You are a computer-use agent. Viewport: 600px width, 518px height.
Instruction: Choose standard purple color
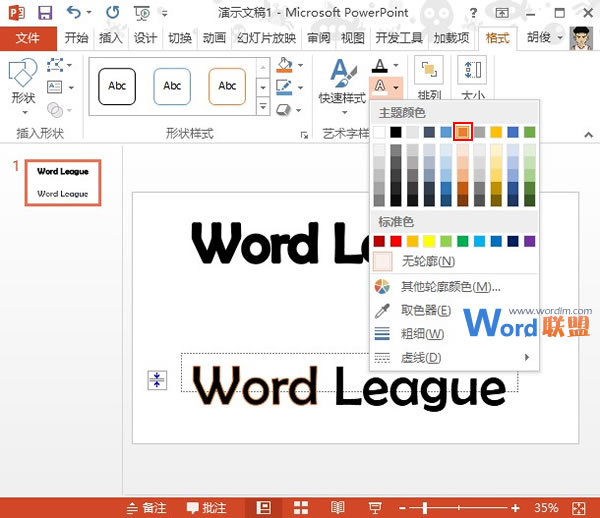pos(529,241)
